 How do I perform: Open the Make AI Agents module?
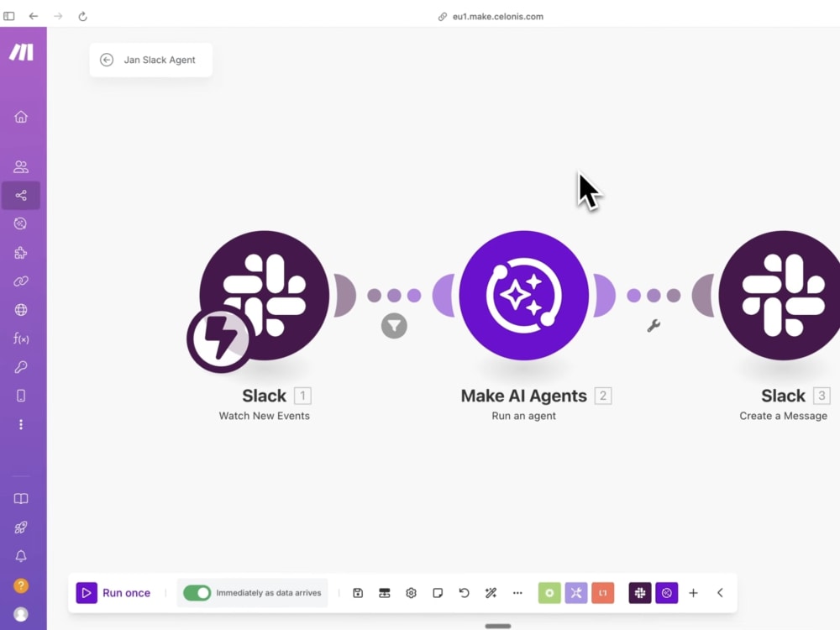(524, 295)
